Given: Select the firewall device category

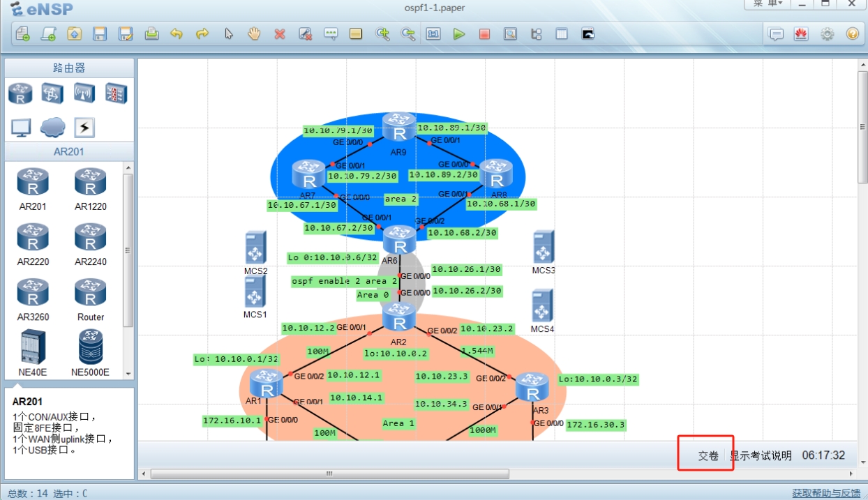Looking at the screenshot, I should pos(116,93).
